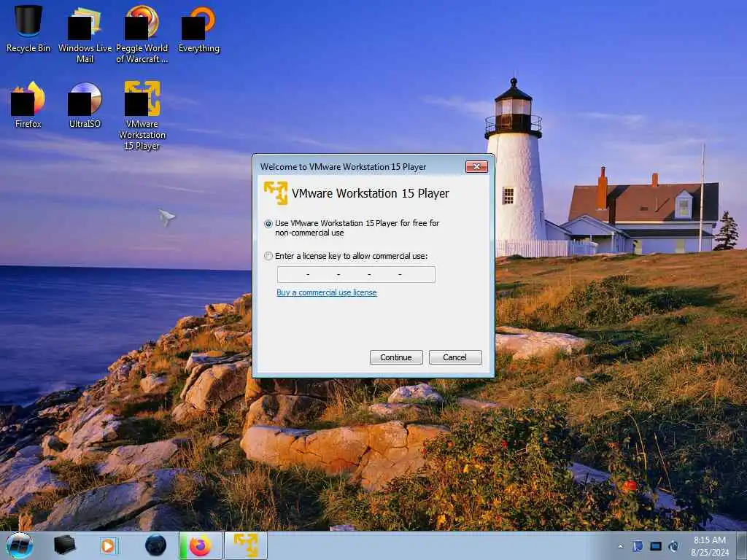747x560 pixels.
Task: Select the Everything desktop icon
Action: (198, 28)
